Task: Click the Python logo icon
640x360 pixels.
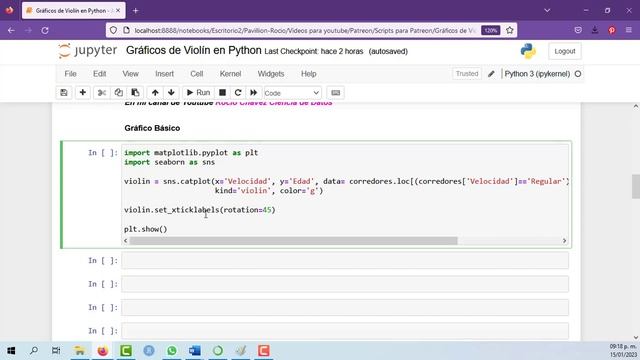Action: click(528, 51)
